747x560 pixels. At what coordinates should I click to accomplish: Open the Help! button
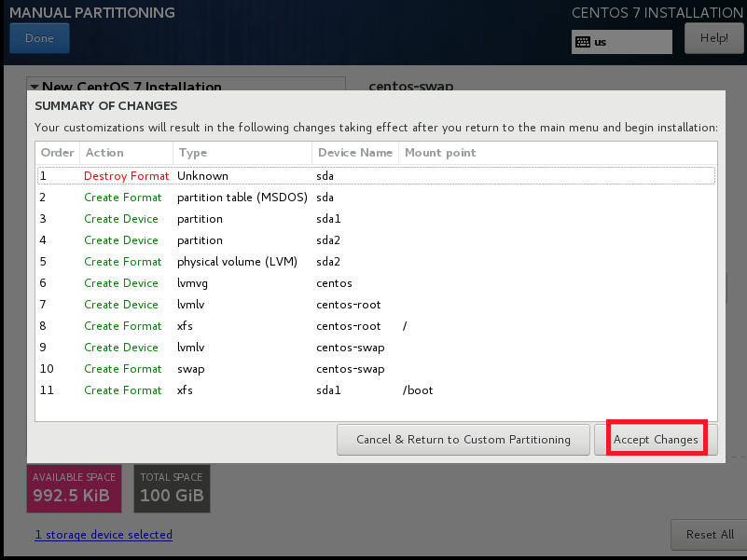713,38
